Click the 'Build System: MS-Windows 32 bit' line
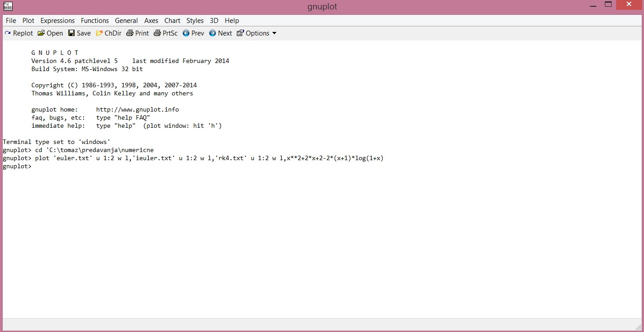 (x=87, y=69)
